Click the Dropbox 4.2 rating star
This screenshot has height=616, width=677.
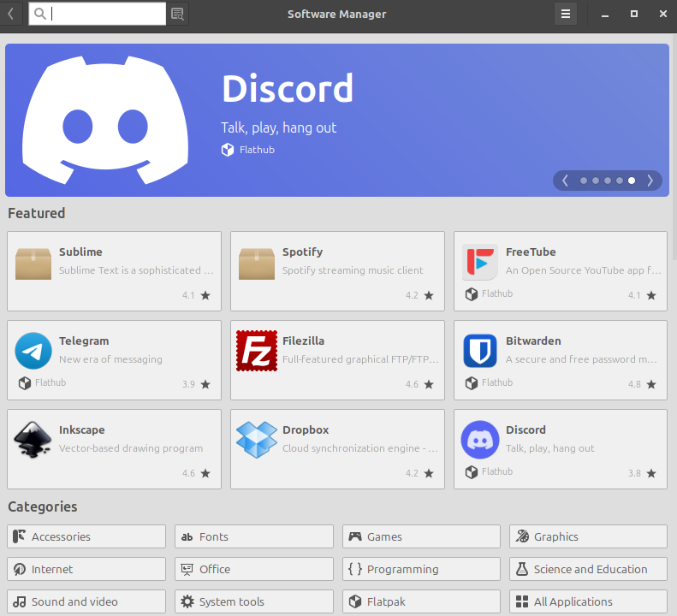click(429, 473)
